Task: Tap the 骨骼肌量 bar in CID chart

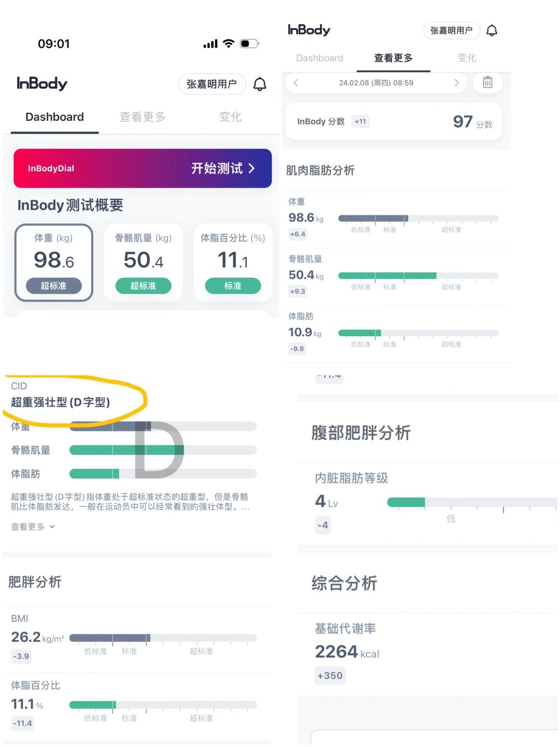Action: pos(163,450)
